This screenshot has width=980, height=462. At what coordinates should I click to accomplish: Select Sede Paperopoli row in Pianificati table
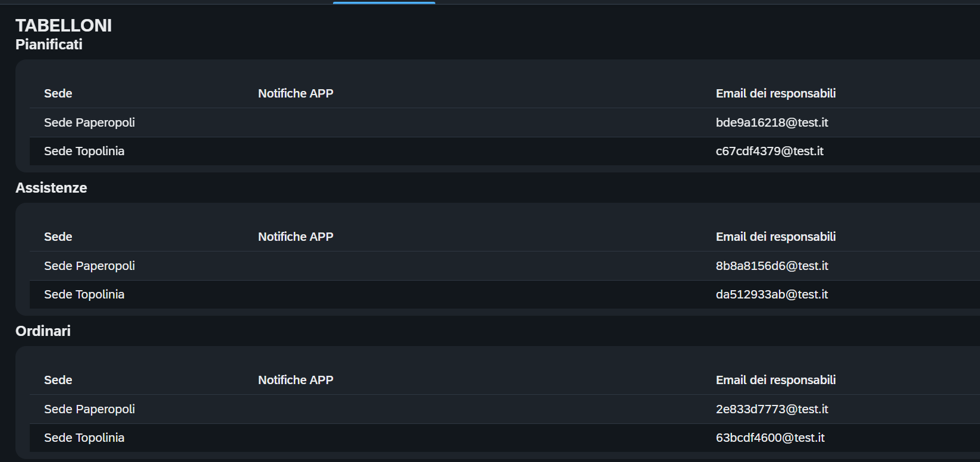click(x=89, y=122)
